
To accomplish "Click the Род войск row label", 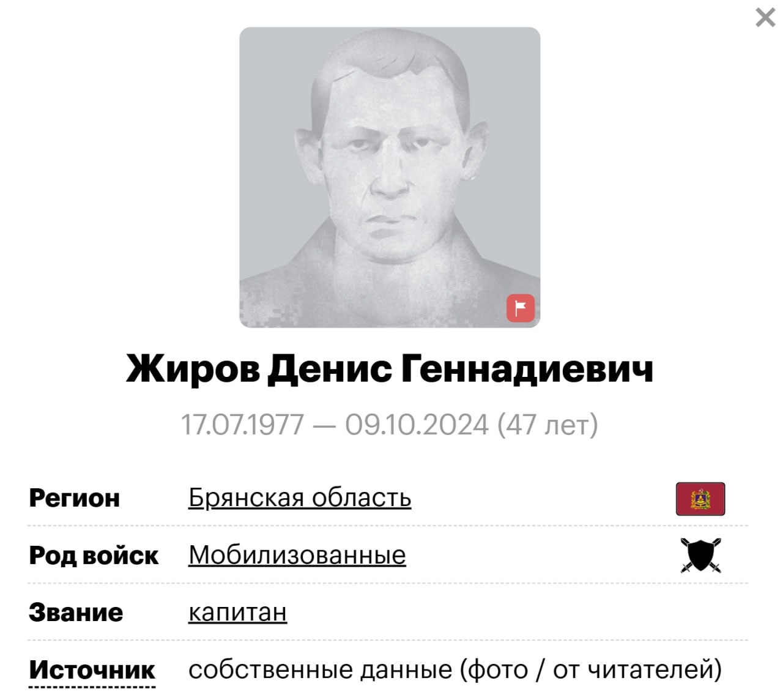I will pos(94,556).
